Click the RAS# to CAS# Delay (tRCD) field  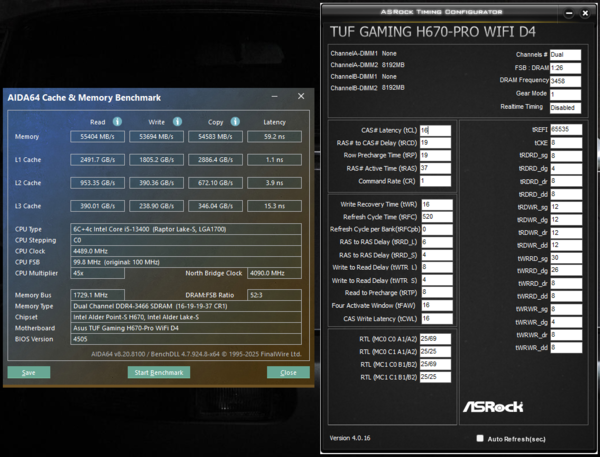tap(435, 143)
